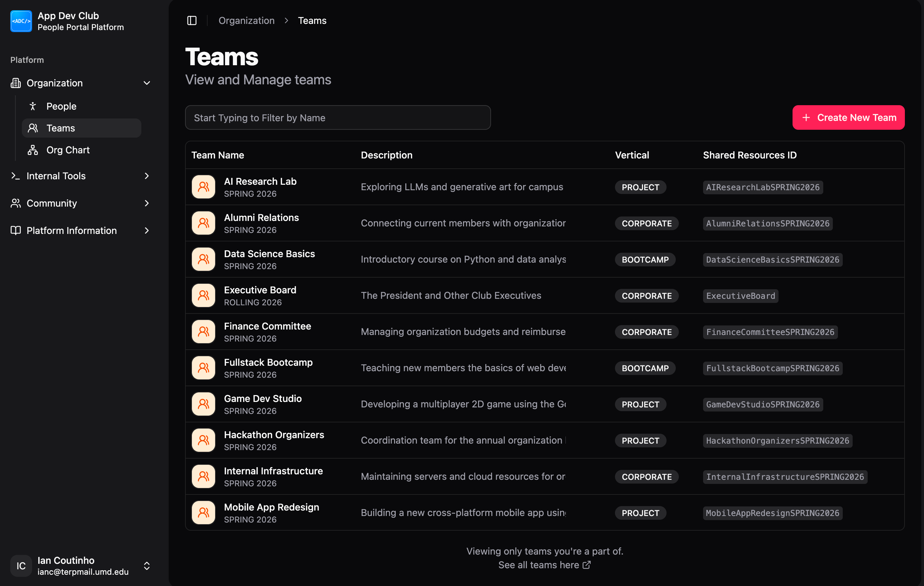
Task: Click the App Dev Club ADC logo
Action: click(x=21, y=21)
